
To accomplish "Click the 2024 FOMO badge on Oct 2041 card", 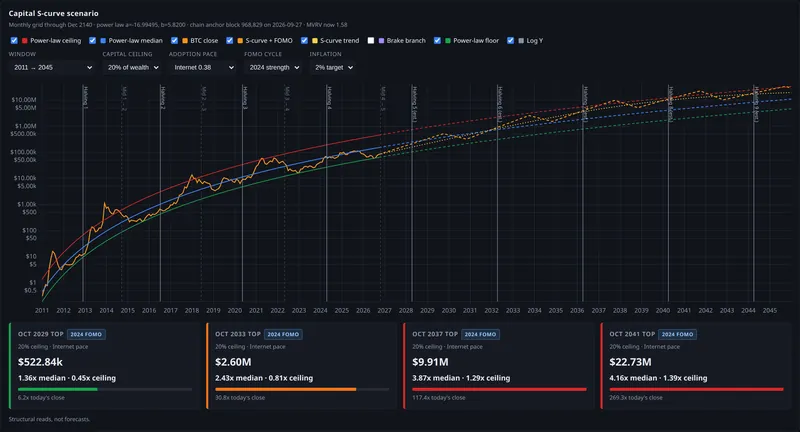I will (x=678, y=335).
